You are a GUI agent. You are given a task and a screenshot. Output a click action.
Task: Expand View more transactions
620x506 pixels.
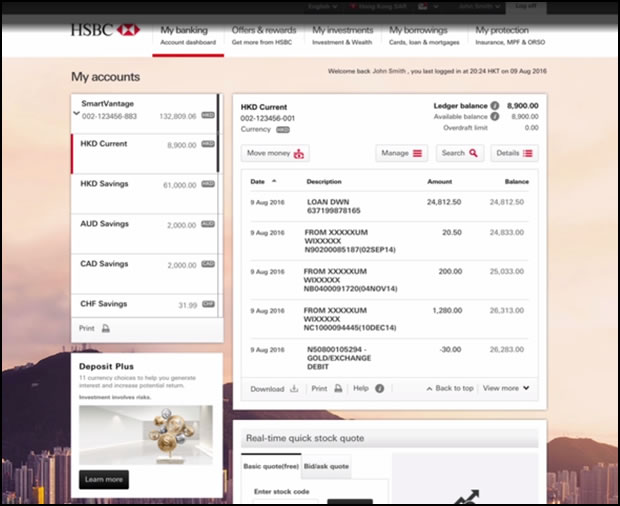point(506,388)
